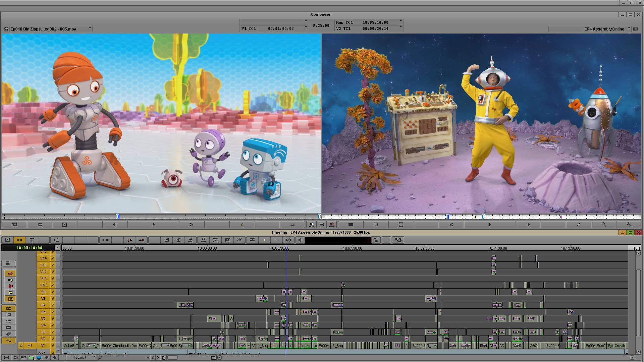Click Overwrite red arrow between monitors
Image resolution: width=644 pixels, height=362 pixels.
point(332,225)
